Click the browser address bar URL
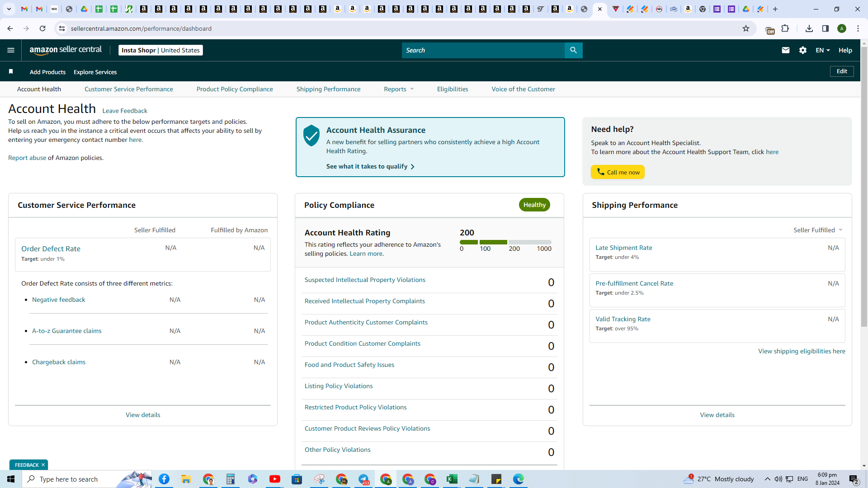Screen dimensions: 868x488 (141, 28)
